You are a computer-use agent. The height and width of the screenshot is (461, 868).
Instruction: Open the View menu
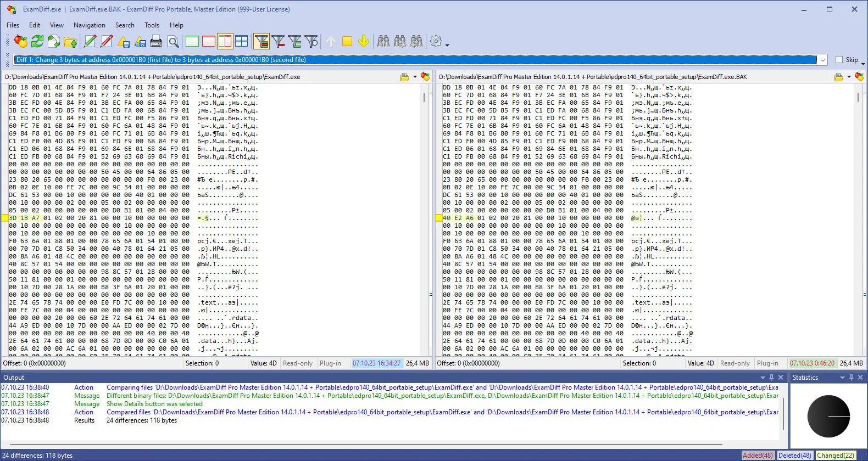click(57, 25)
